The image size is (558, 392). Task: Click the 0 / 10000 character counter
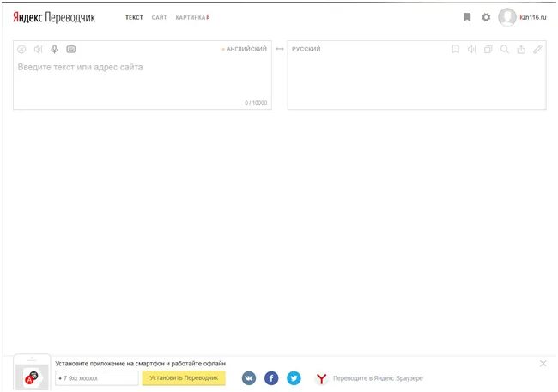256,102
